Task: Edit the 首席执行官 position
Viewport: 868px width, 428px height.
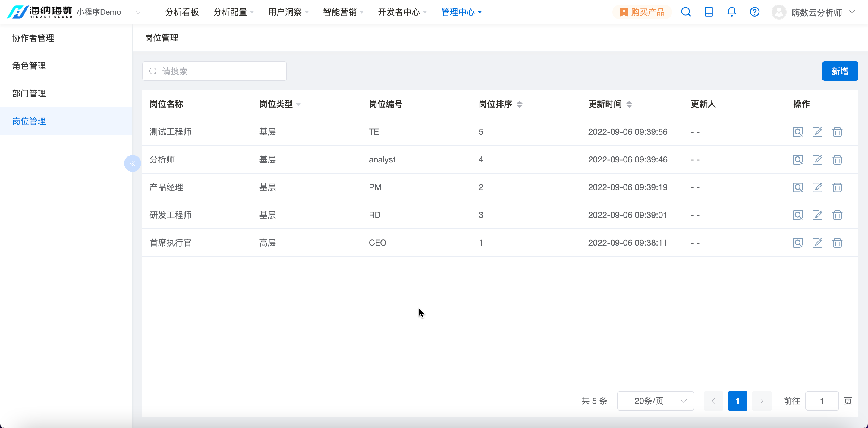Action: 817,243
